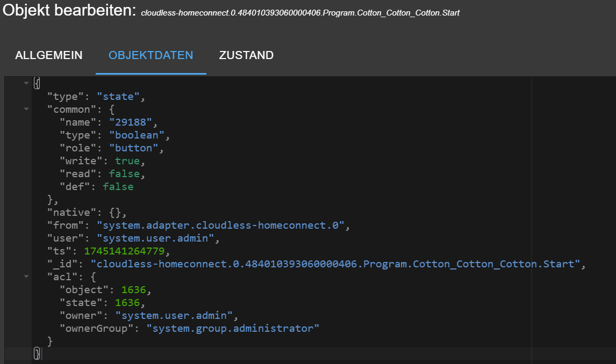Select the "boolean" type value
The image size is (616, 364).
(137, 135)
